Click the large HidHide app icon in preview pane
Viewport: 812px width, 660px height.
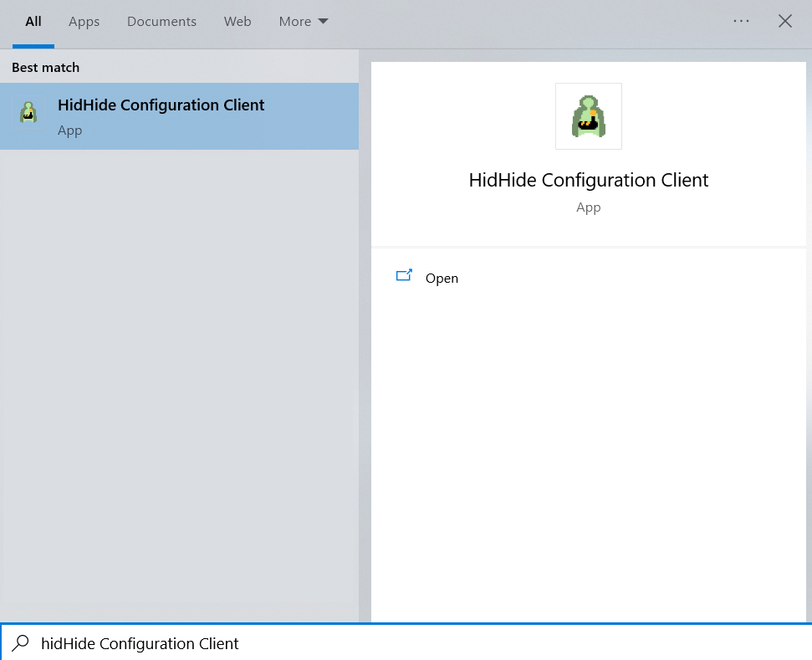(x=588, y=116)
